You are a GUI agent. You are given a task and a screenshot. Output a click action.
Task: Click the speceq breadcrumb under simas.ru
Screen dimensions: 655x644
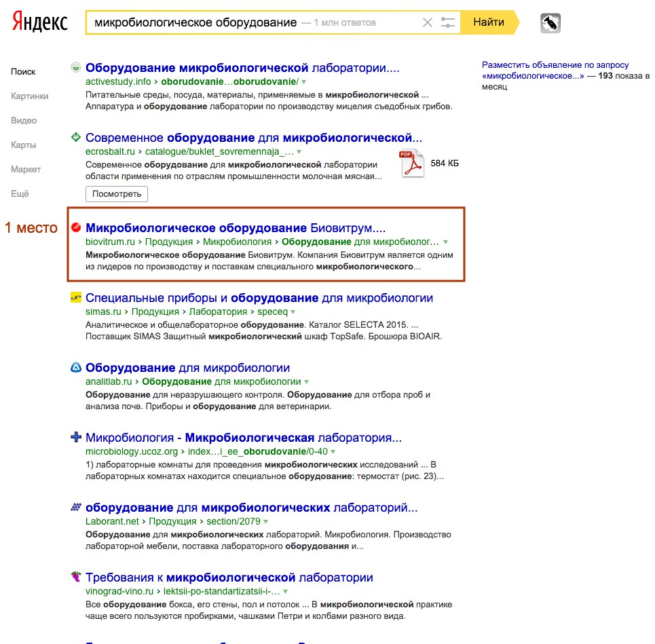click(x=272, y=312)
